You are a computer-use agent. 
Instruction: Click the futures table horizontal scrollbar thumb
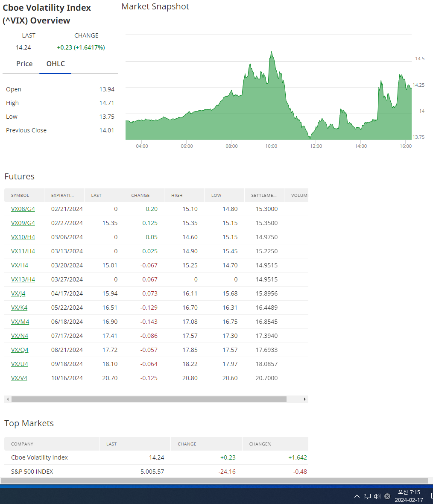coord(149,399)
